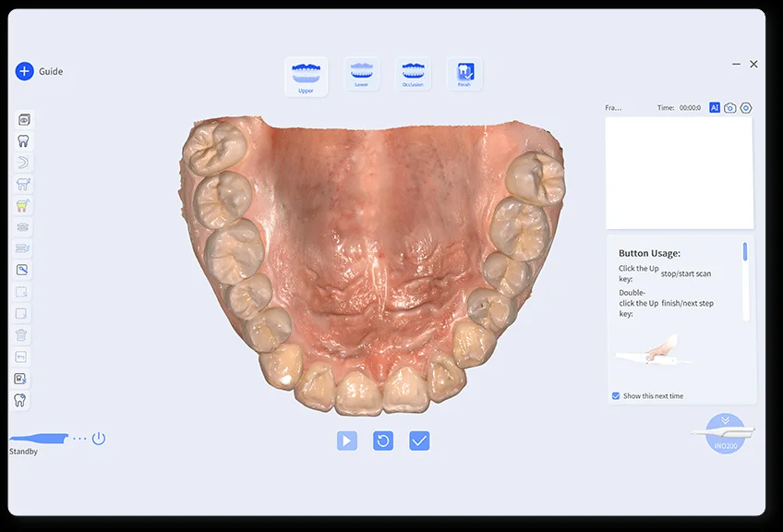
Task: Switch to the Lower jaw scan step
Action: (361, 74)
